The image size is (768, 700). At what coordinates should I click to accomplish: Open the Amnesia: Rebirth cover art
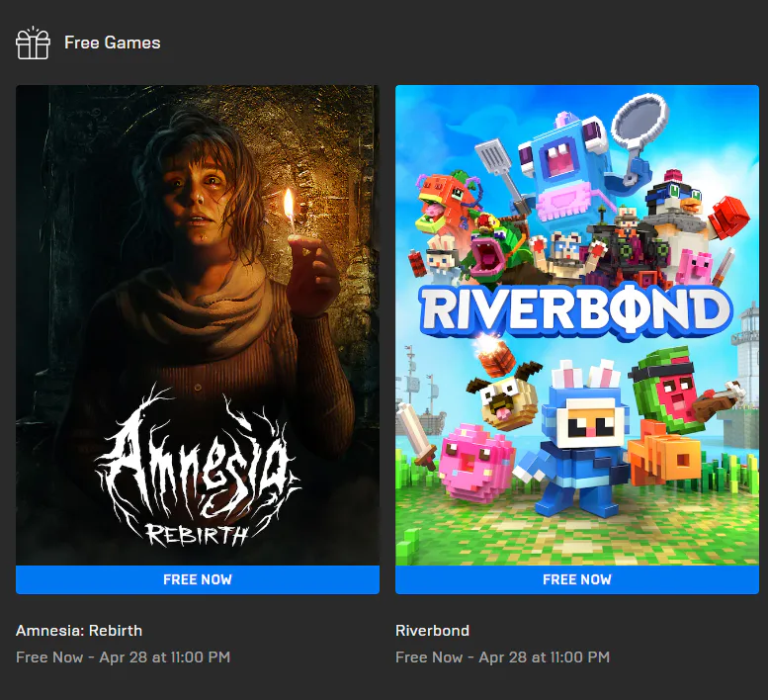198,325
